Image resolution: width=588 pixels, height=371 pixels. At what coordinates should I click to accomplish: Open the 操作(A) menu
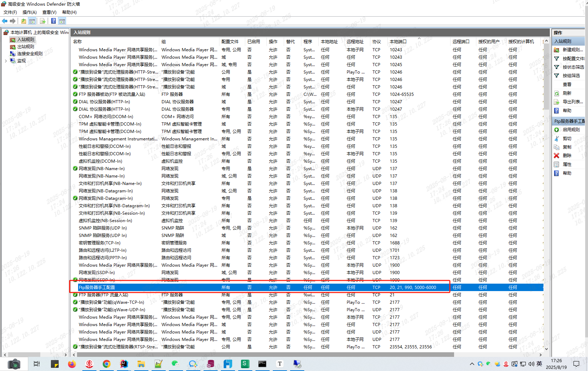[30, 12]
